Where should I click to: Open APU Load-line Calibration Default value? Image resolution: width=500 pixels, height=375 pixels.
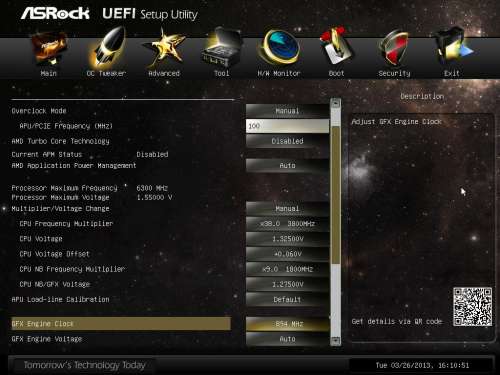coord(287,299)
